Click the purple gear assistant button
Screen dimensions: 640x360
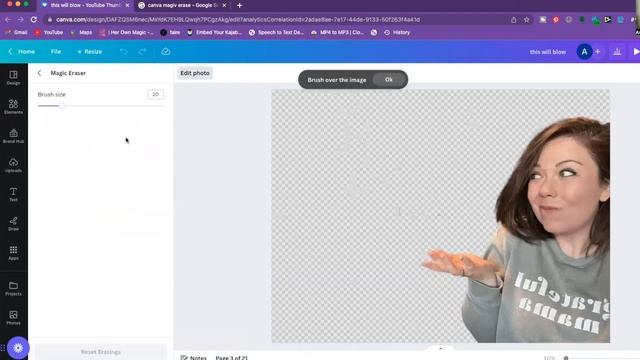[18, 348]
